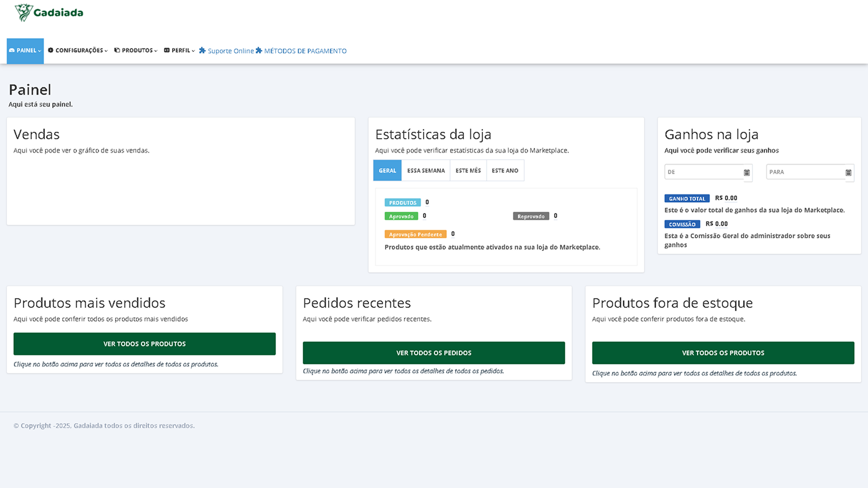
Task: Click the puzzle icon before Métodos de Pagamento
Action: 259,51
